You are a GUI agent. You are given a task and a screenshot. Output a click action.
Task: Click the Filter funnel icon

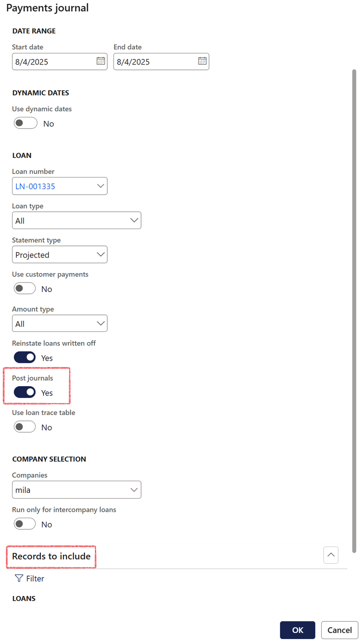[x=19, y=578]
